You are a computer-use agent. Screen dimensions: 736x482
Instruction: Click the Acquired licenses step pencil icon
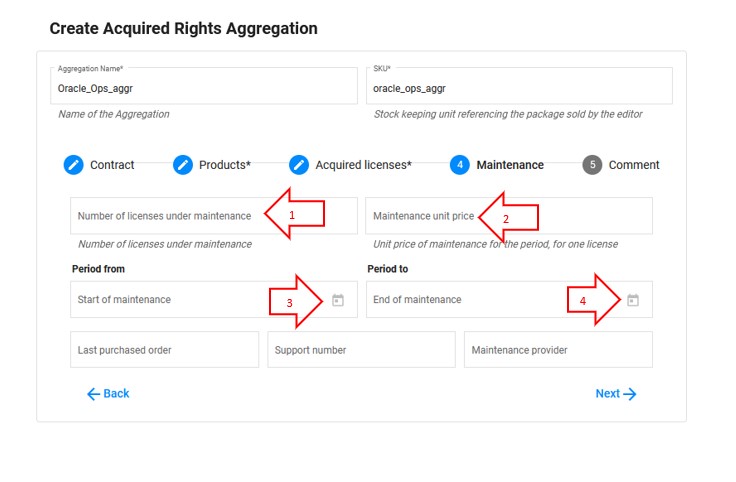(x=299, y=165)
